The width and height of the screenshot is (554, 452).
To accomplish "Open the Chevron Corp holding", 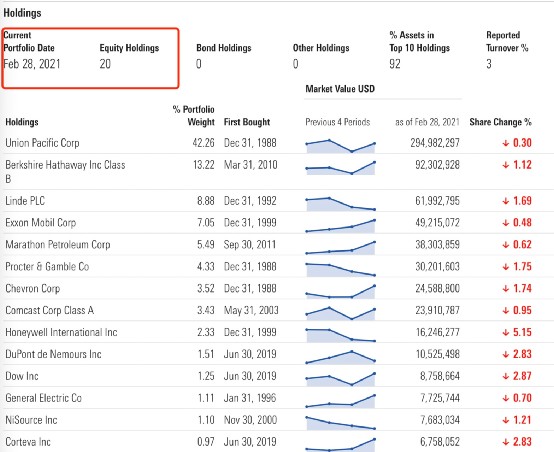I will 33,288.
